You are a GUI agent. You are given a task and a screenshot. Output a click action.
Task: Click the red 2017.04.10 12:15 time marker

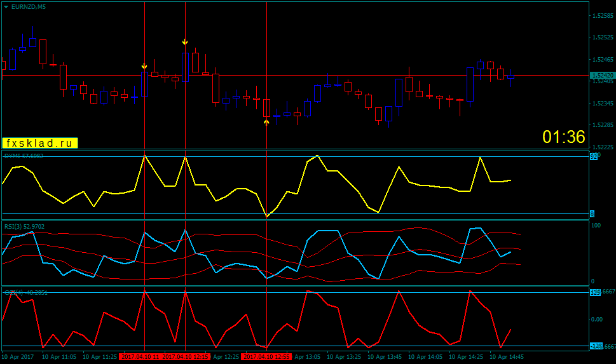[x=186, y=357]
